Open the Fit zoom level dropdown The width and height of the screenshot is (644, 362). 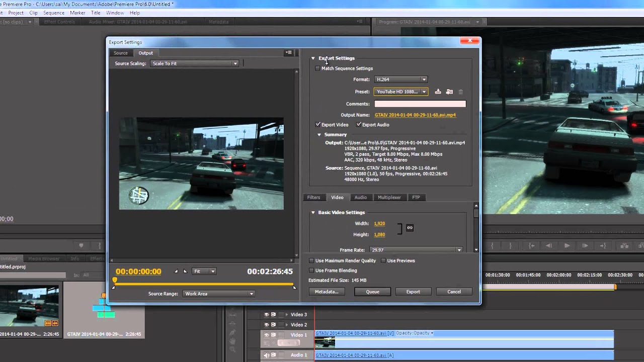tap(204, 271)
